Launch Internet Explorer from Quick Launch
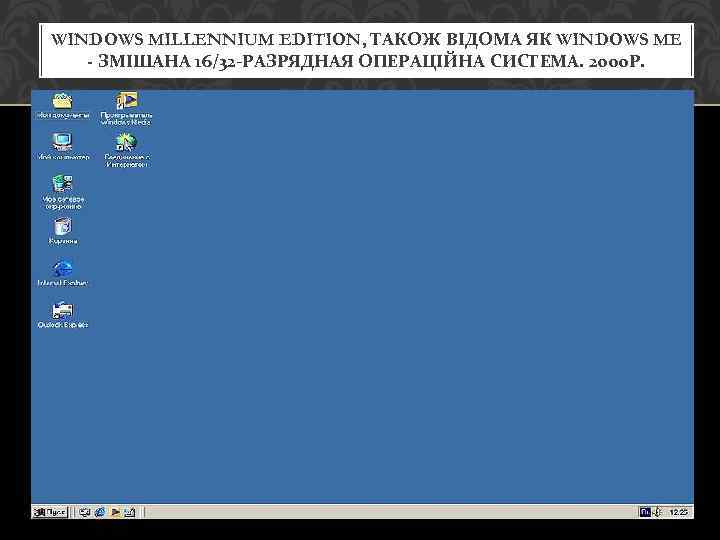 [100, 512]
